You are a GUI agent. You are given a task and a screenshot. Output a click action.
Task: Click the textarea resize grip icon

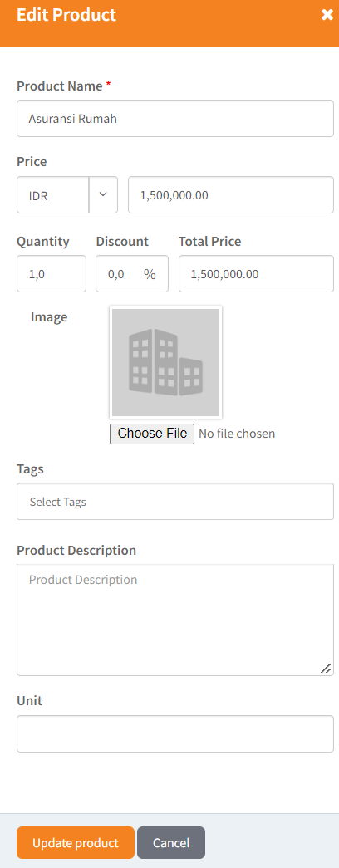(326, 668)
